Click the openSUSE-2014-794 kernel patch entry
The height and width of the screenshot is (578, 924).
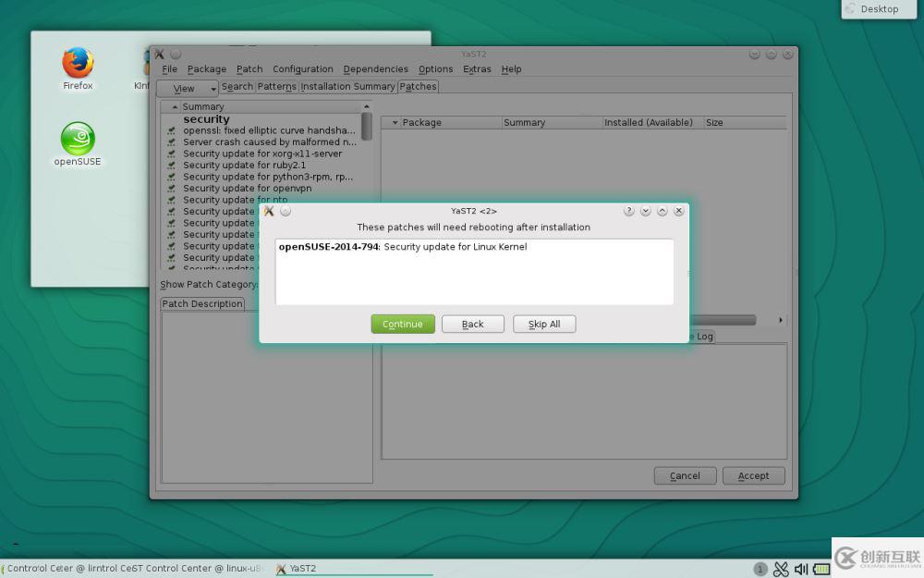click(403, 247)
